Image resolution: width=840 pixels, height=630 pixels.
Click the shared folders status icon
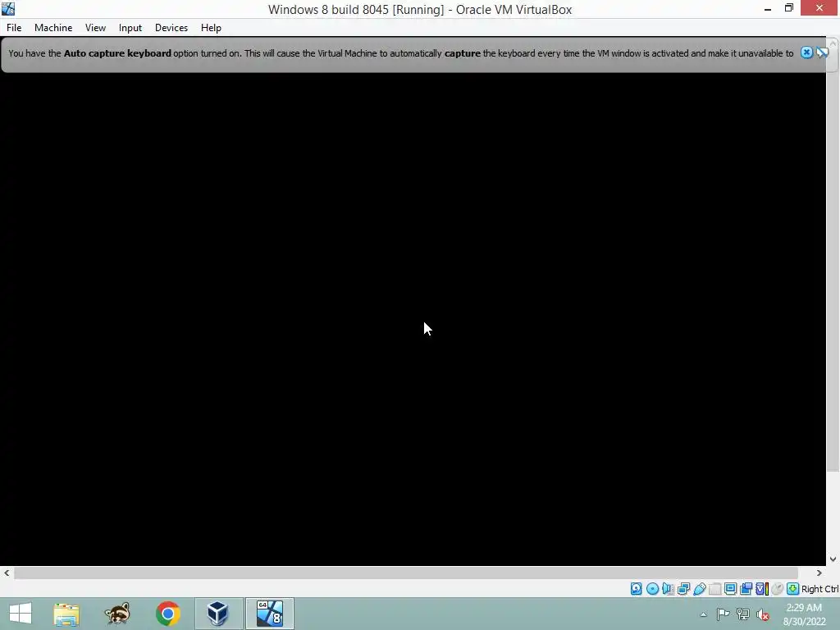(715, 589)
